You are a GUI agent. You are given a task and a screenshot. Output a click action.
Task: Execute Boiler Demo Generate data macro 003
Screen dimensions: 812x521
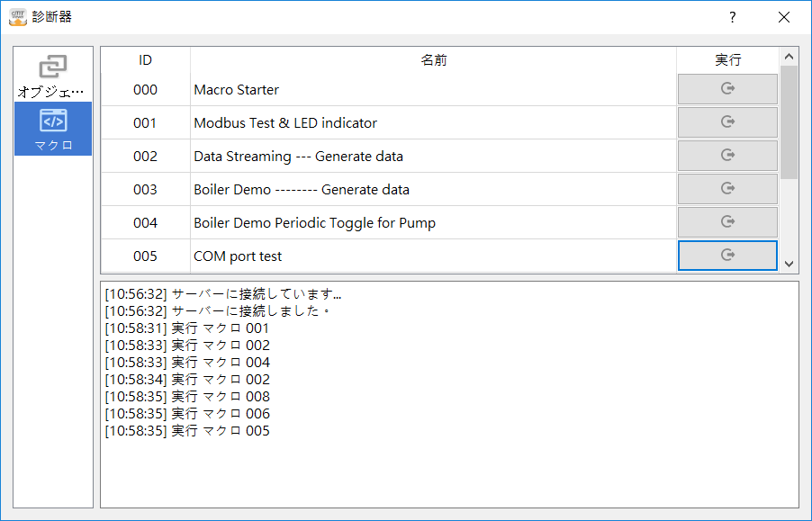727,189
